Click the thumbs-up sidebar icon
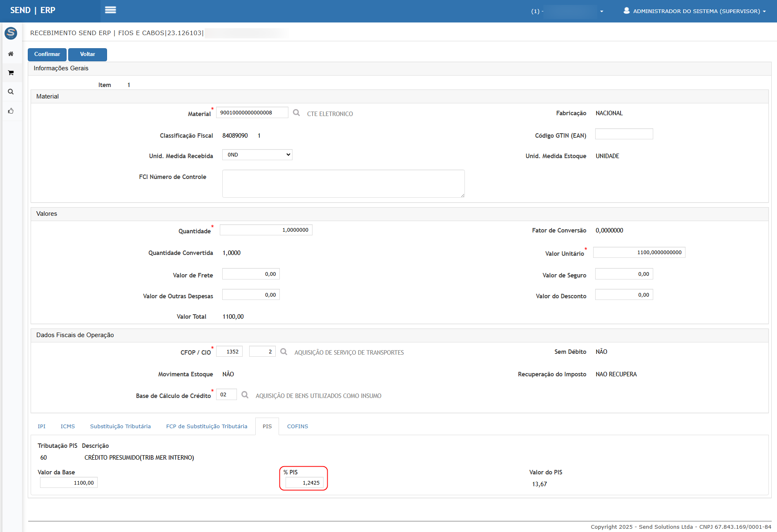777x532 pixels. pyautogui.click(x=11, y=111)
